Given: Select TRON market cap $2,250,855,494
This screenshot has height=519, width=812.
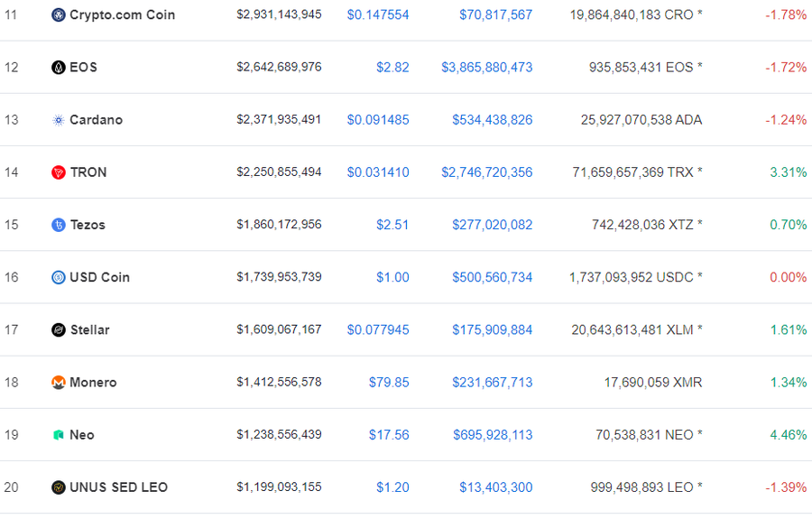Looking at the screenshot, I should [279, 172].
